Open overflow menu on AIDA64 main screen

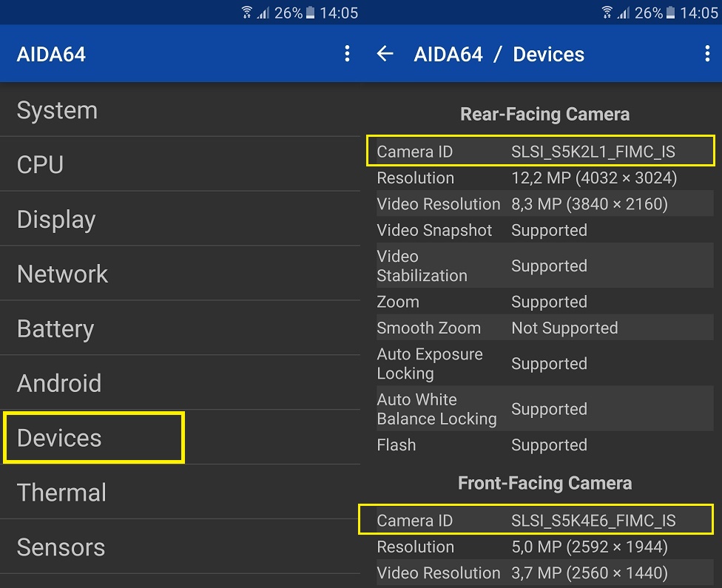pos(347,54)
